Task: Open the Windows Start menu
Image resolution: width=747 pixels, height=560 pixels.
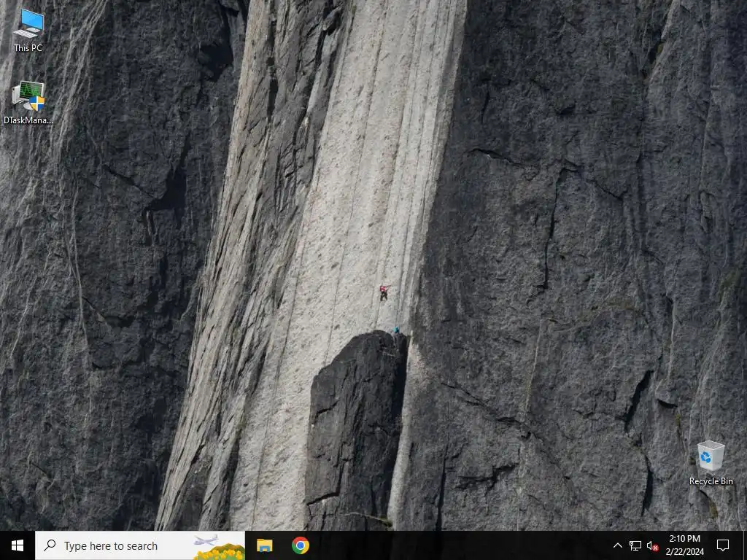Action: [18, 545]
